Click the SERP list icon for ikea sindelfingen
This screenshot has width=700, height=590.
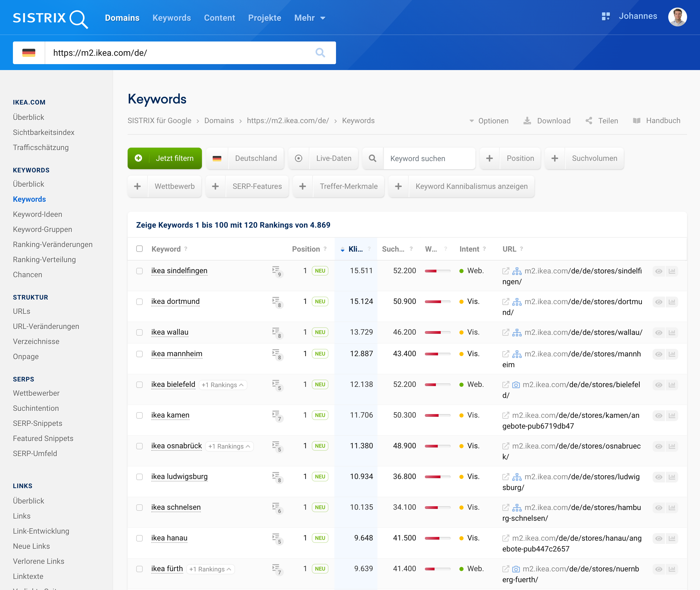[x=276, y=270]
